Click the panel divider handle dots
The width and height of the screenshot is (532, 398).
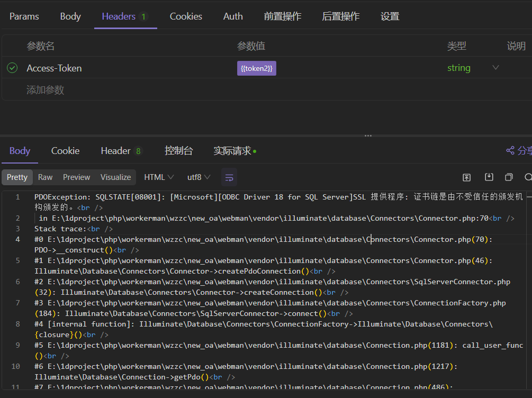(368, 135)
